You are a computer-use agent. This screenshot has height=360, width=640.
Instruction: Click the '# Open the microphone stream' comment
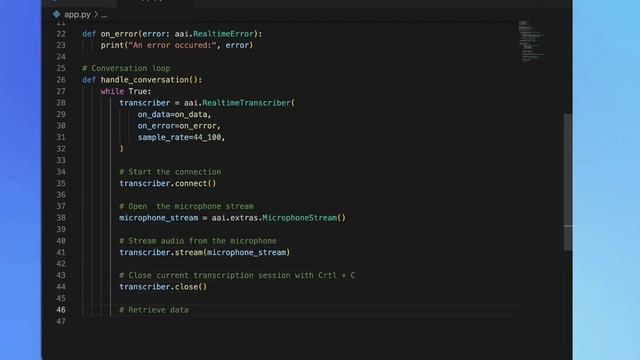click(186, 206)
